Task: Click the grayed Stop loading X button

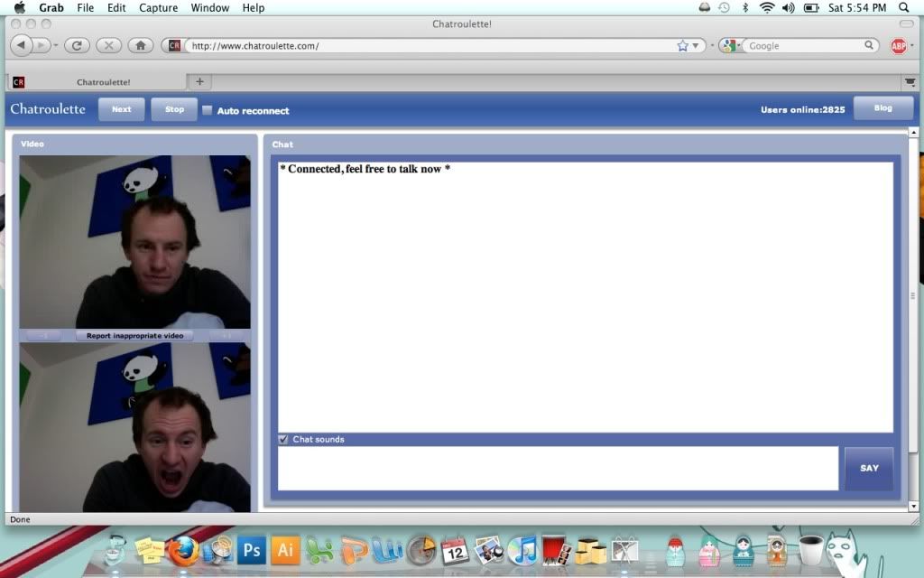Action: tap(108, 45)
